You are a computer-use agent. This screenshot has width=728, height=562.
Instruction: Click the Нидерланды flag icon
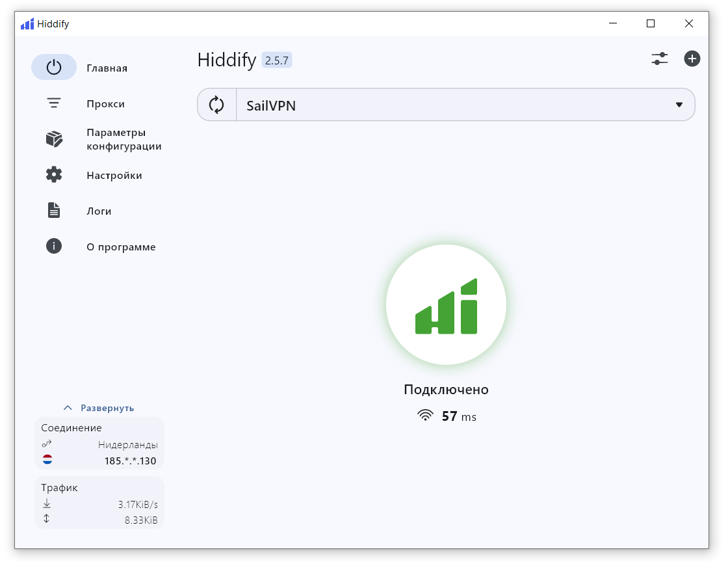click(x=47, y=459)
